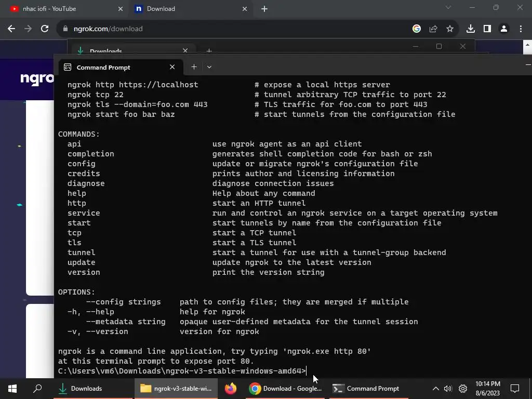Close the Download browser tab
The width and height of the screenshot is (532, 399).
[245, 9]
